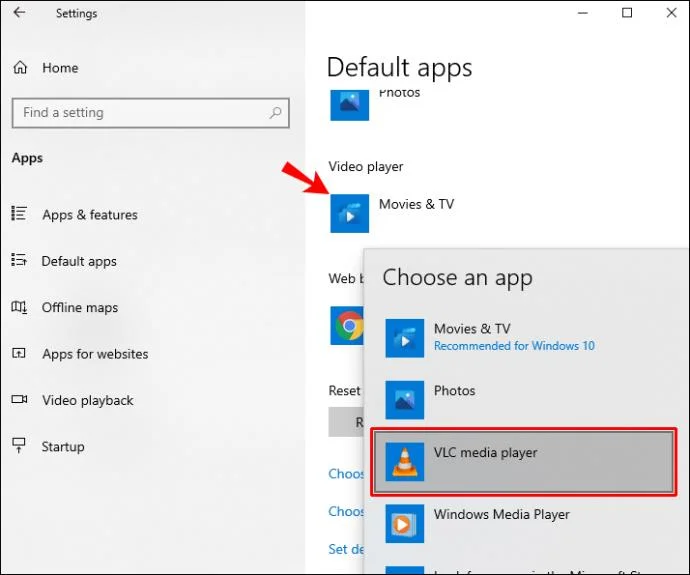Choose Windows Media Player option
The image size is (690, 575).
point(524,523)
